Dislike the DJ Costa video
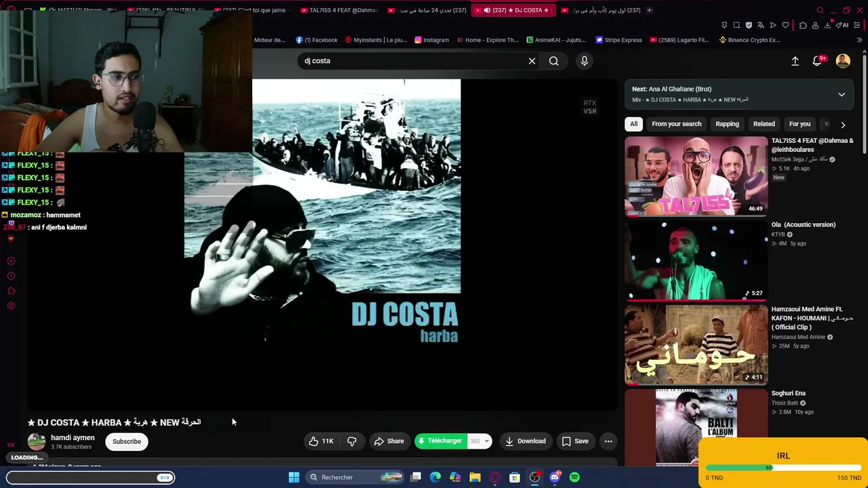The width and height of the screenshot is (868, 488). [x=351, y=441]
